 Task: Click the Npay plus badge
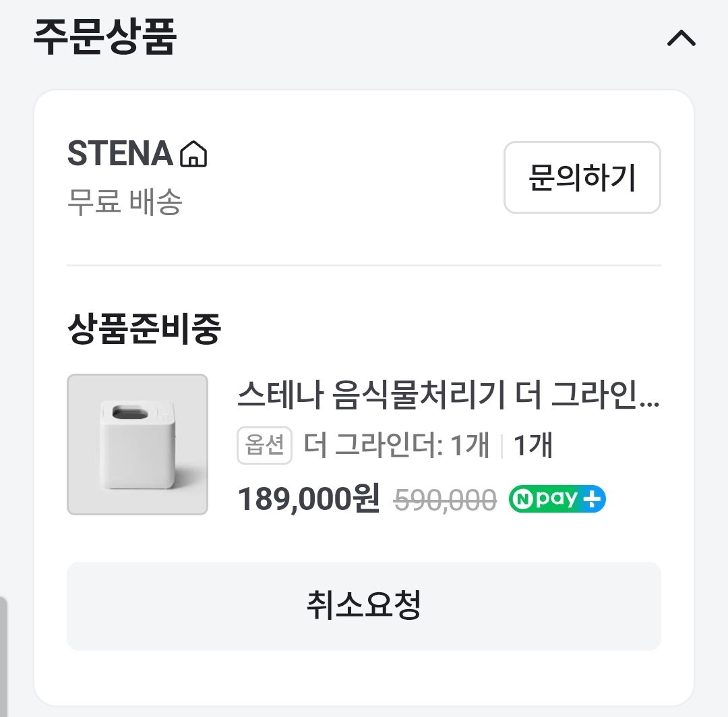click(557, 499)
